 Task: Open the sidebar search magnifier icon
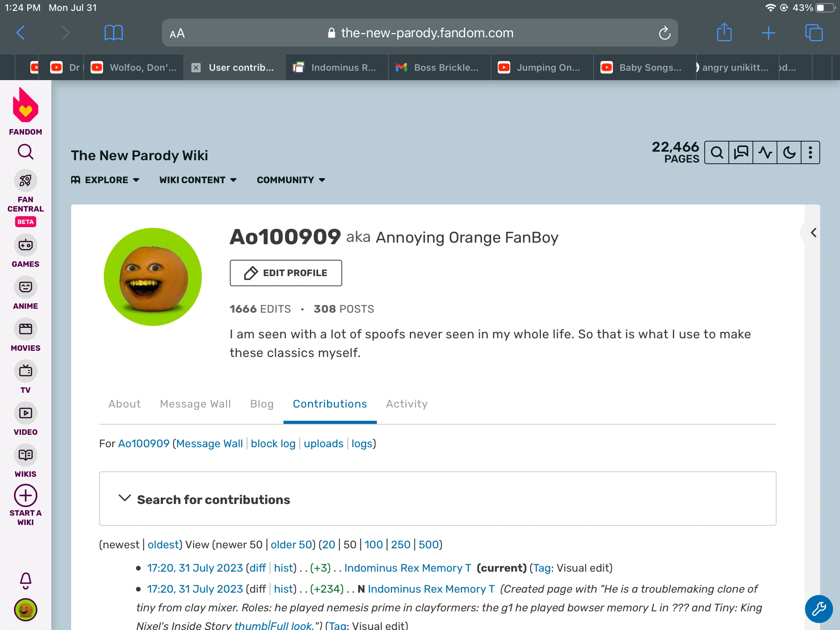click(x=25, y=152)
